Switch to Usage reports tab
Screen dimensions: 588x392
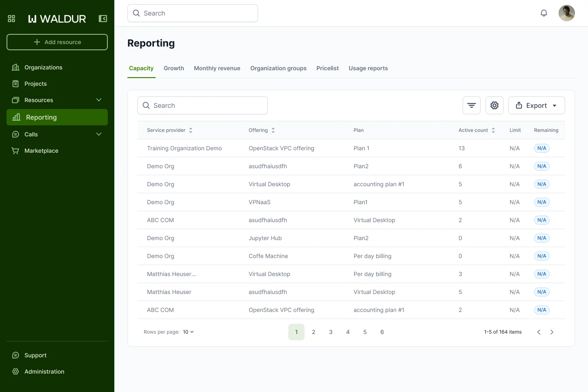(x=368, y=68)
